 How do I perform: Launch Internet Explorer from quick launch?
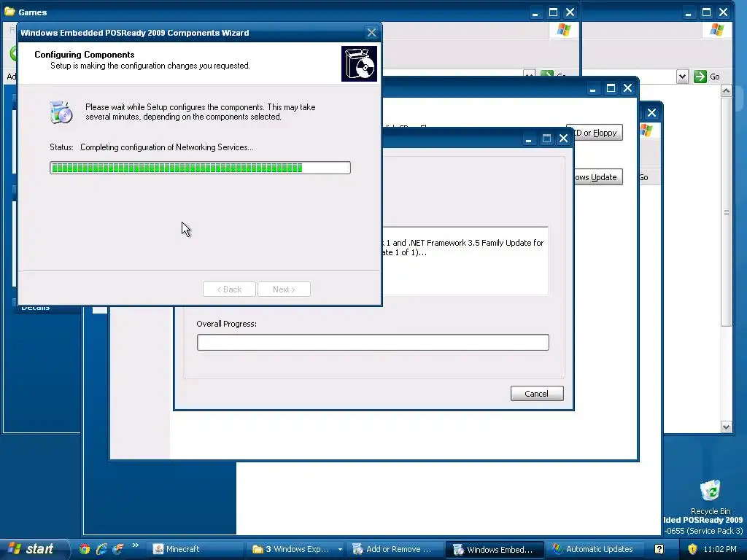coord(101,549)
